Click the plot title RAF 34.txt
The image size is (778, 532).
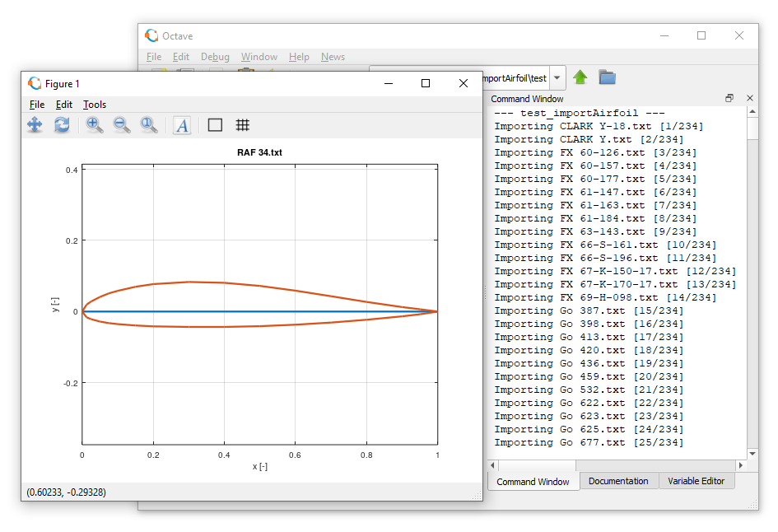click(259, 152)
